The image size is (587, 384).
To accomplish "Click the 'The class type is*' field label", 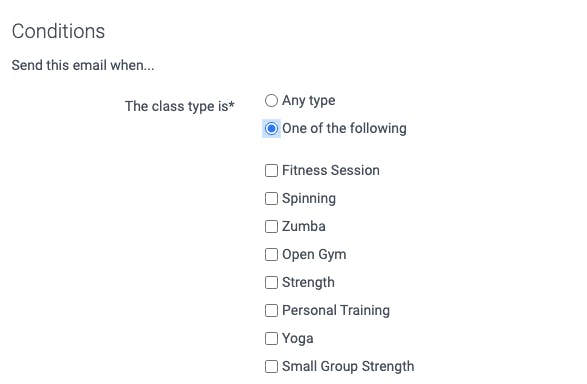I will coord(180,106).
